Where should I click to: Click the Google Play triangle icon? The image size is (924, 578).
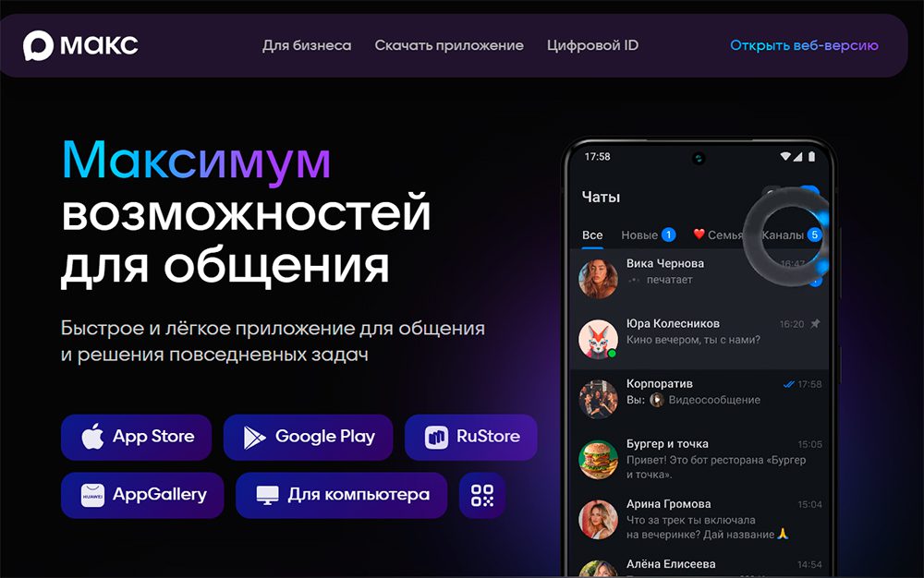(x=254, y=438)
